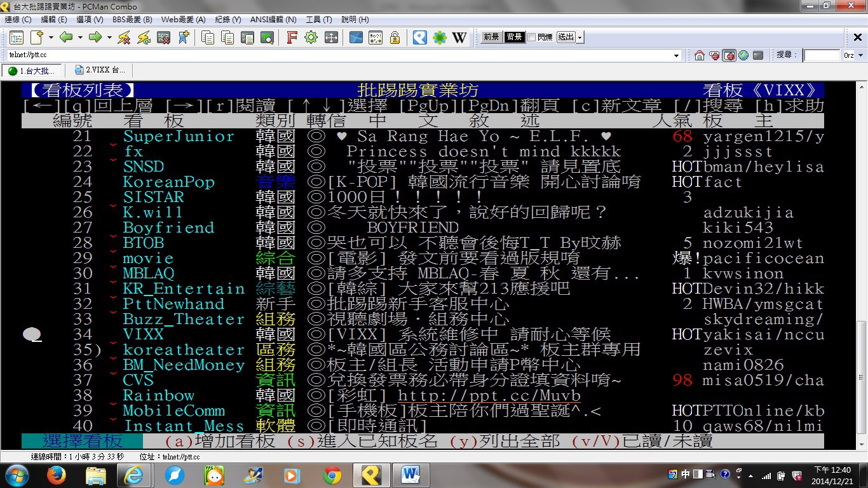Open the BBS最愛 (B) menu
Screen dimensions: 868x488
tap(132, 20)
